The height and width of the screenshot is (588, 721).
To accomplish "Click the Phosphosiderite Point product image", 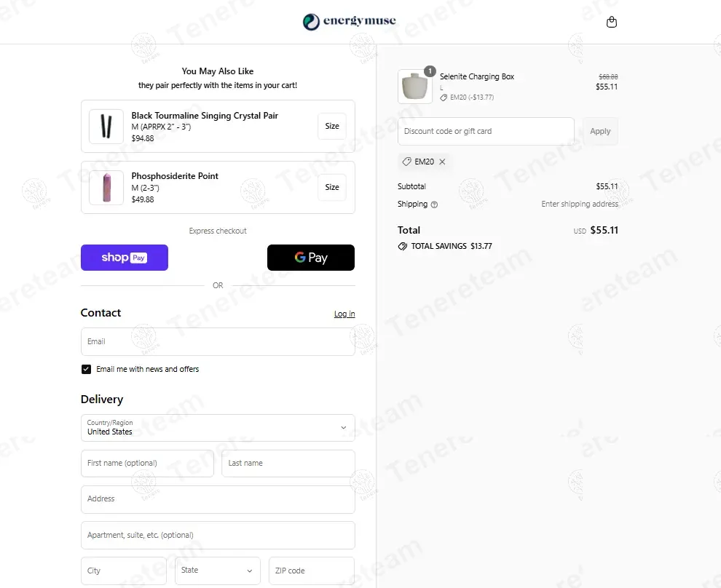I will [x=106, y=188].
